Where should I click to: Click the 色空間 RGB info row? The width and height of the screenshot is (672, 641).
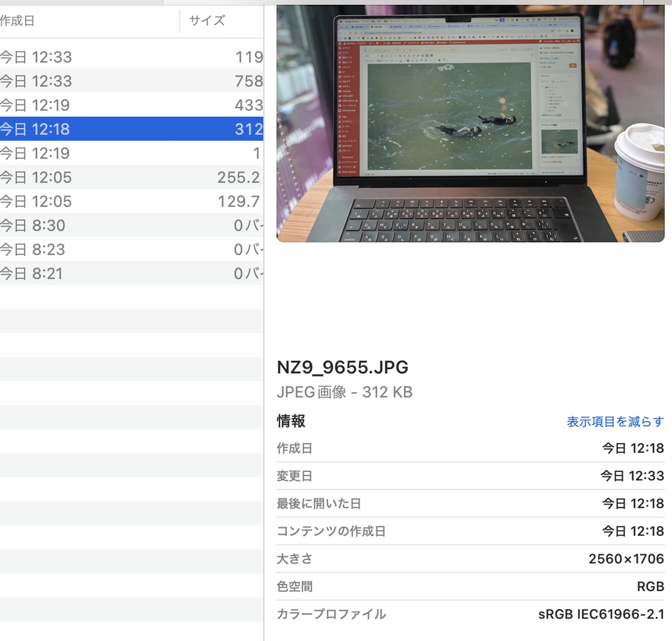tap(470, 586)
